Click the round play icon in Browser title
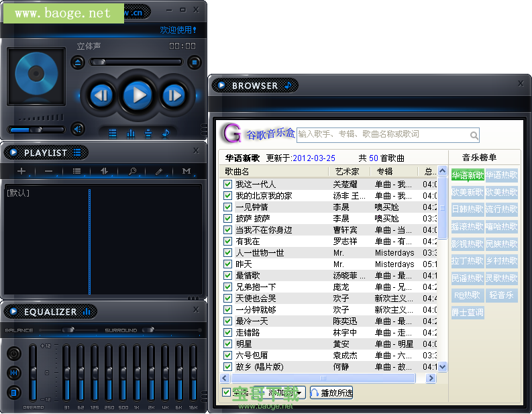Image resolution: width=532 pixels, height=414 pixels. tap(221, 85)
